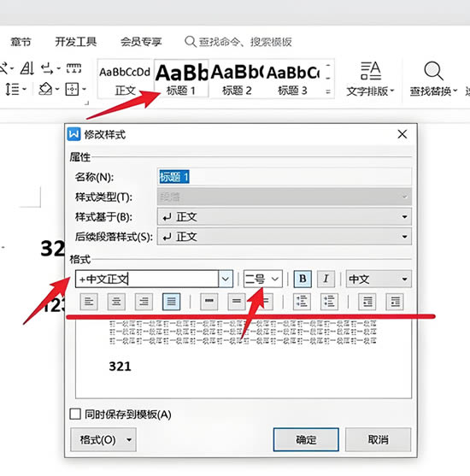470x476 pixels.
Task: Click the 文字排版 label's dropdown arrow
Action: [x=392, y=91]
